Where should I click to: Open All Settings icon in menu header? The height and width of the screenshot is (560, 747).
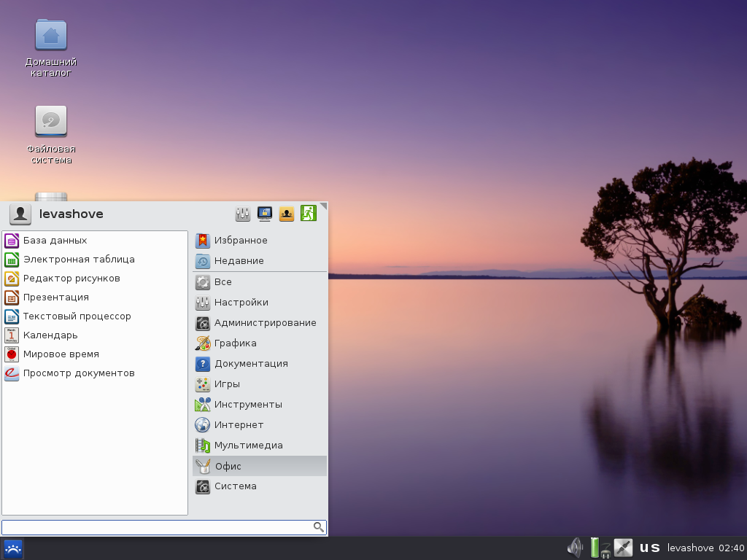tap(242, 214)
